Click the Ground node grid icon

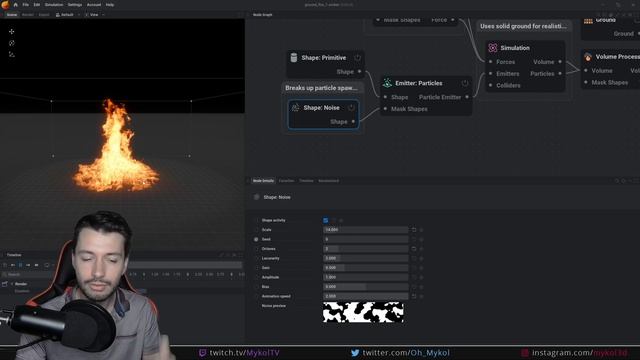[588, 20]
